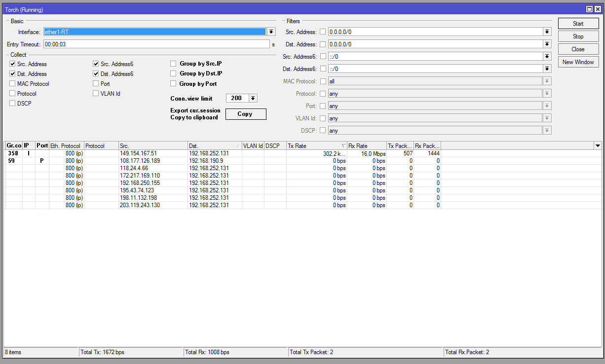Sort by the Dst. column header
605x364 pixels.
tap(215, 146)
